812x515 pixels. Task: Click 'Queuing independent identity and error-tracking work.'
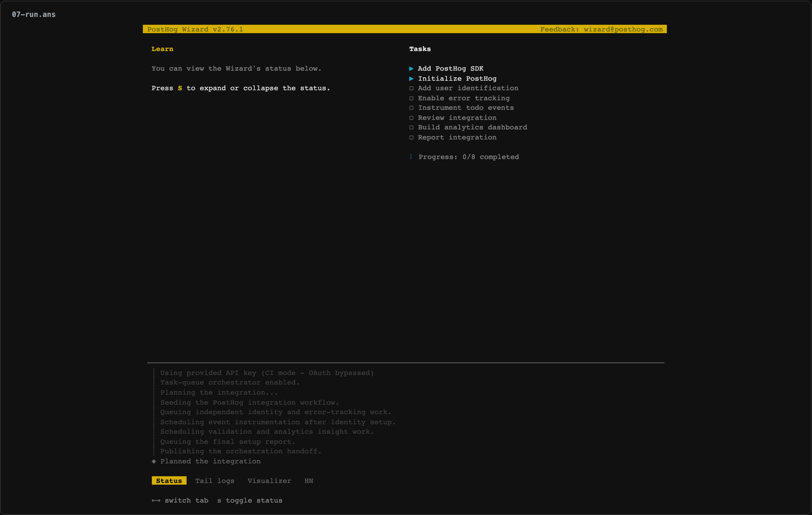[276, 412]
